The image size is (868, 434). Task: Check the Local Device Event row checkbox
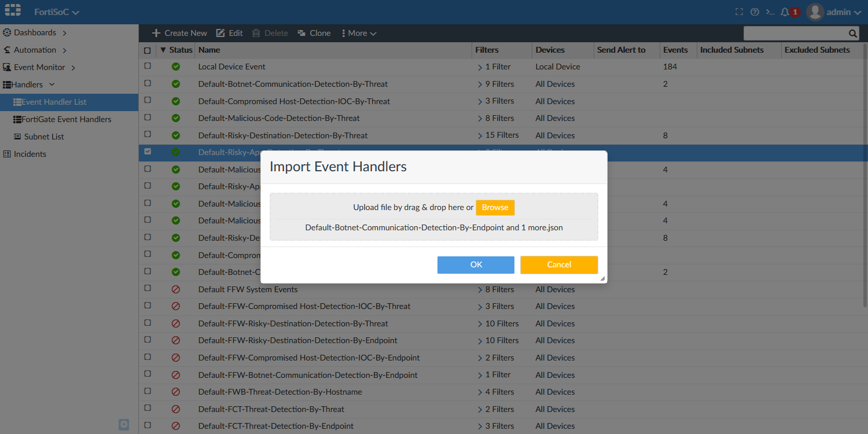[x=148, y=66]
